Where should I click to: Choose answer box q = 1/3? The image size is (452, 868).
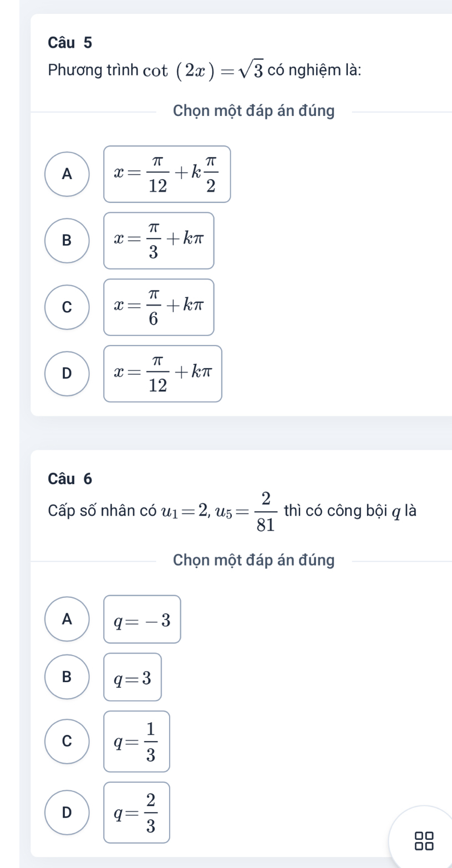(136, 741)
